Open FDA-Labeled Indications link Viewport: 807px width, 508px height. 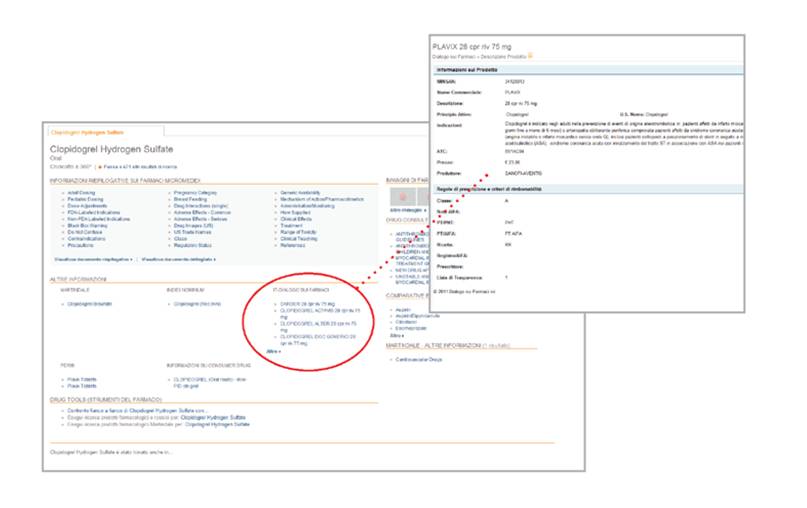click(94, 213)
